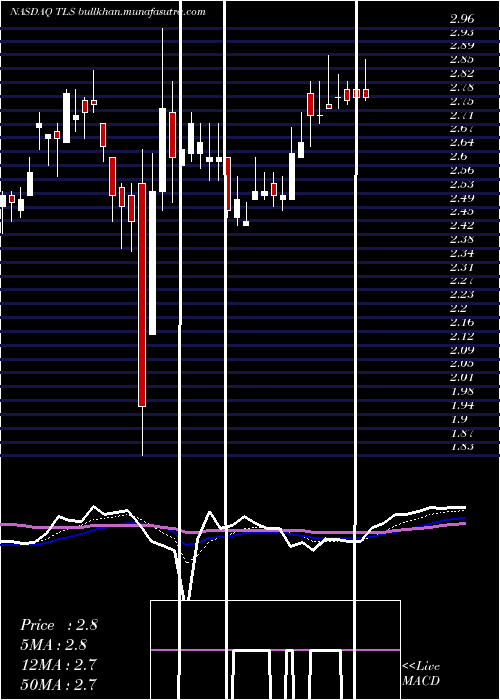Click the tallest red candlestick dropping to 1.94
The width and height of the screenshot is (500, 700).
(142, 295)
